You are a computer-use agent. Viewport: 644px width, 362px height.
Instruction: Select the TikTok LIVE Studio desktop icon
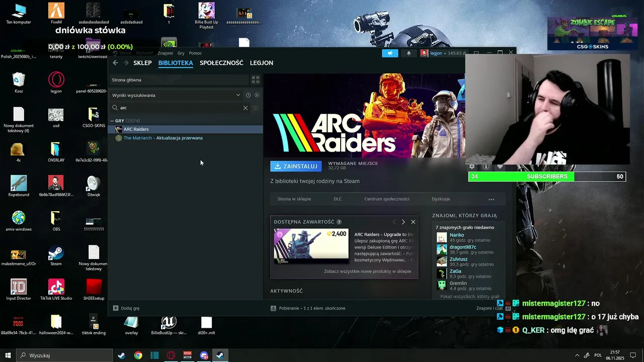[x=56, y=290]
